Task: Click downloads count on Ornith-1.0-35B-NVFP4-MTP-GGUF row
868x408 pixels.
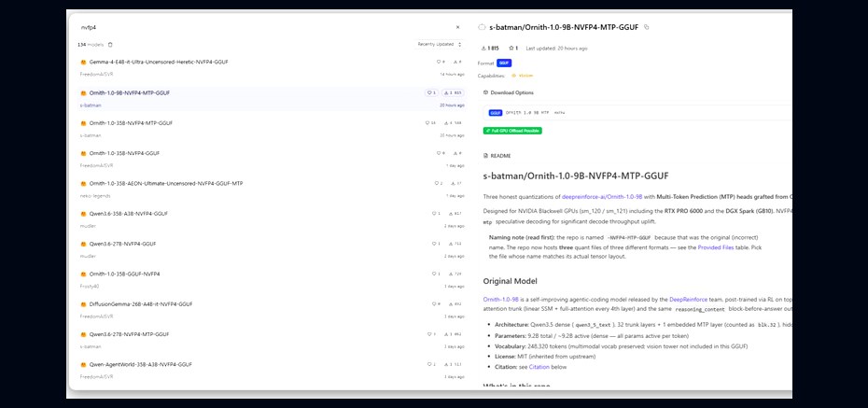Action: (453, 123)
